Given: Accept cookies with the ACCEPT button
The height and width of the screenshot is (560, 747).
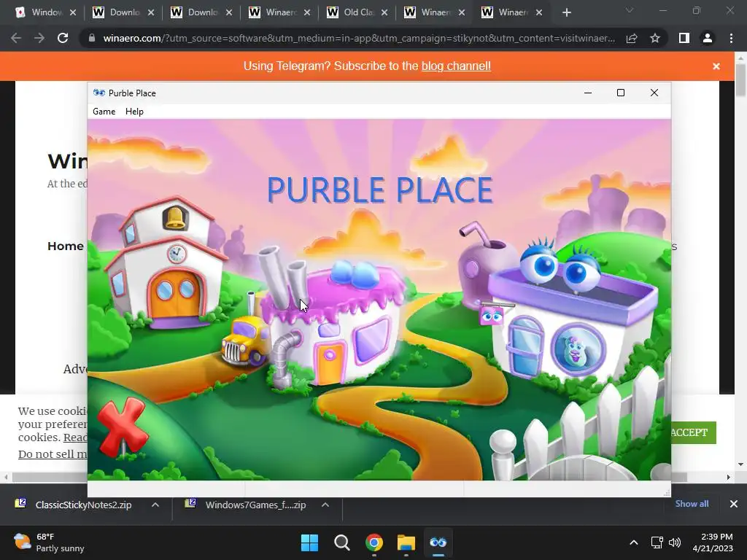Looking at the screenshot, I should coord(693,432).
